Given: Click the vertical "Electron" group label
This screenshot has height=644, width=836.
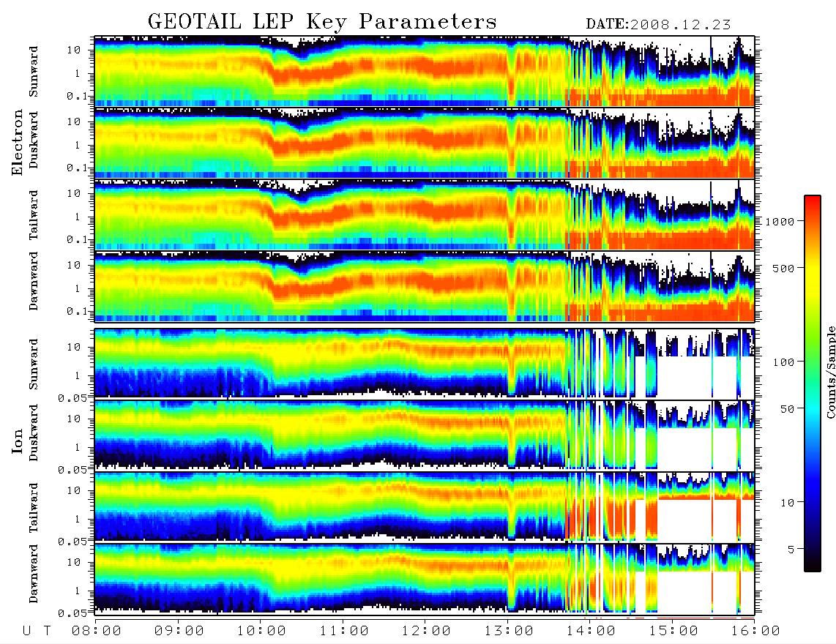Looking at the screenshot, I should 18,142.
